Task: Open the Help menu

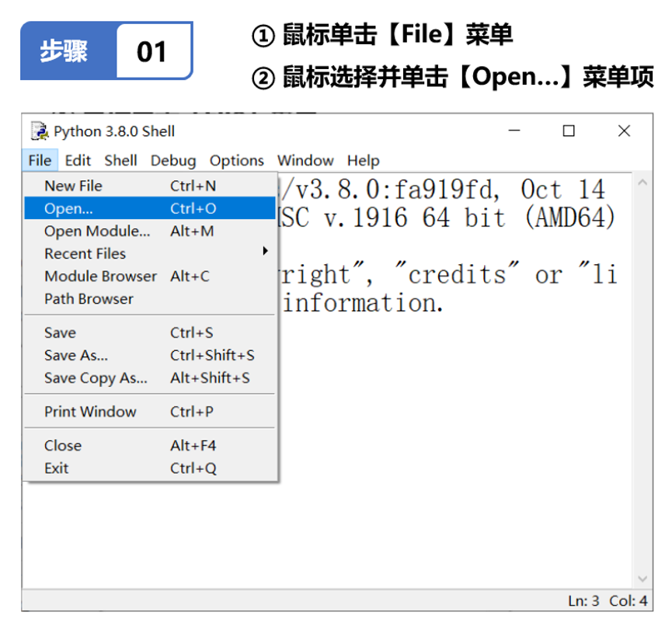Action: [363, 161]
